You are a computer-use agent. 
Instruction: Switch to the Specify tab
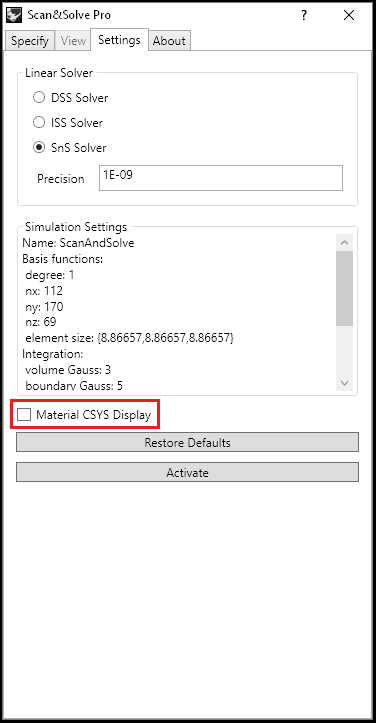pyautogui.click(x=30, y=41)
